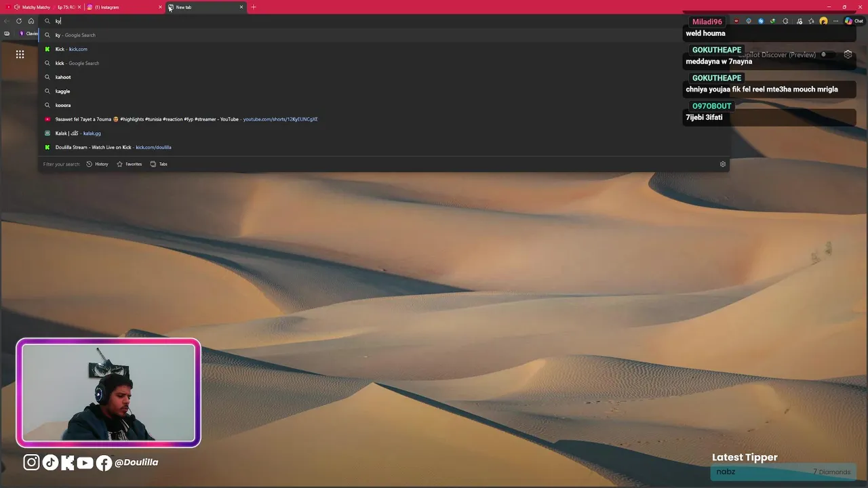Click the toolbar icon left of Clavier
The height and width of the screenshot is (488, 868).
pyautogui.click(x=7, y=33)
